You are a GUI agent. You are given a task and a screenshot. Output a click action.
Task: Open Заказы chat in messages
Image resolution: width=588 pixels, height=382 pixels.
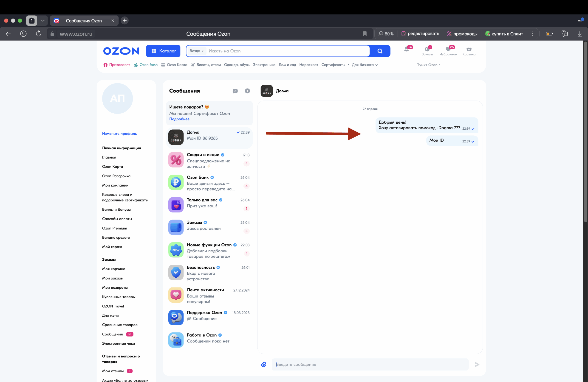coord(209,227)
